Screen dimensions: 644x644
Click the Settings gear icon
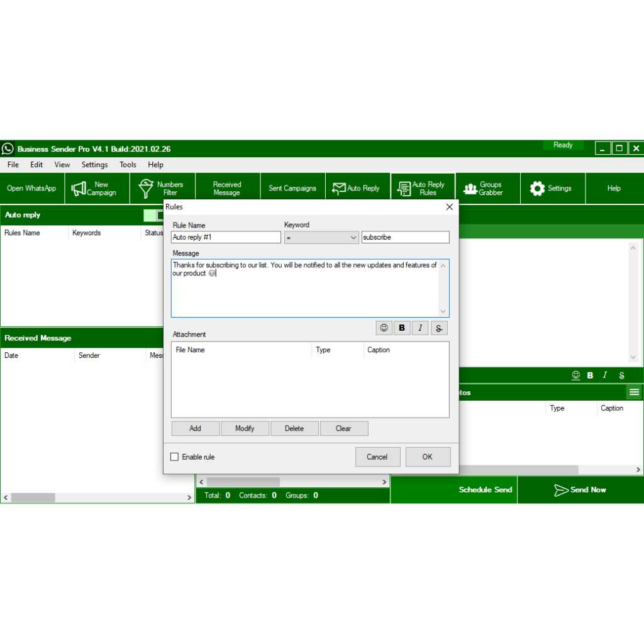[x=537, y=189]
